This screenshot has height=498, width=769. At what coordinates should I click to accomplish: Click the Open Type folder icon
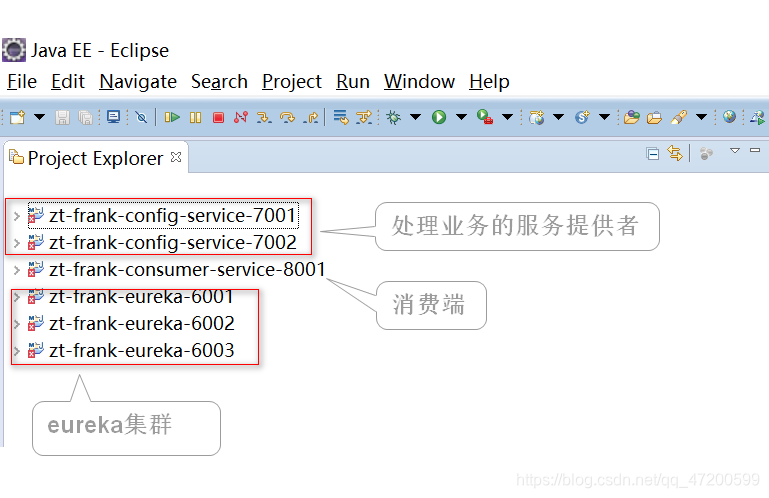click(x=632, y=117)
